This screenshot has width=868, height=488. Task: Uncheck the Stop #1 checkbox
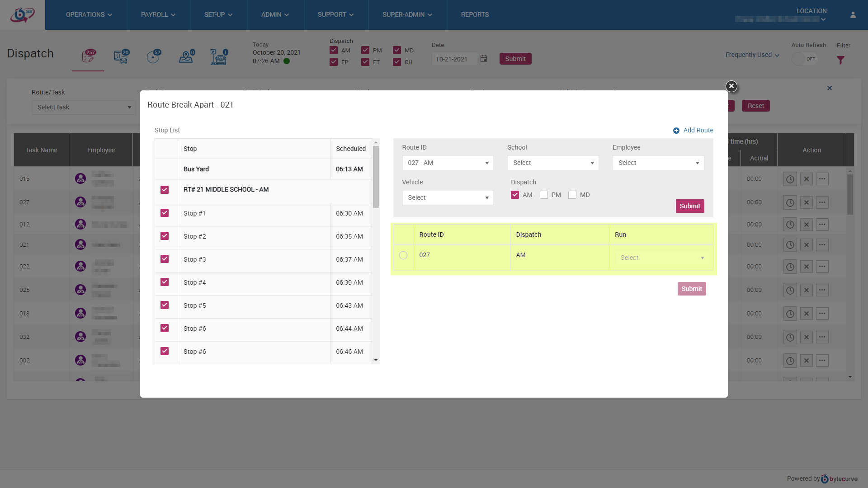[165, 213]
